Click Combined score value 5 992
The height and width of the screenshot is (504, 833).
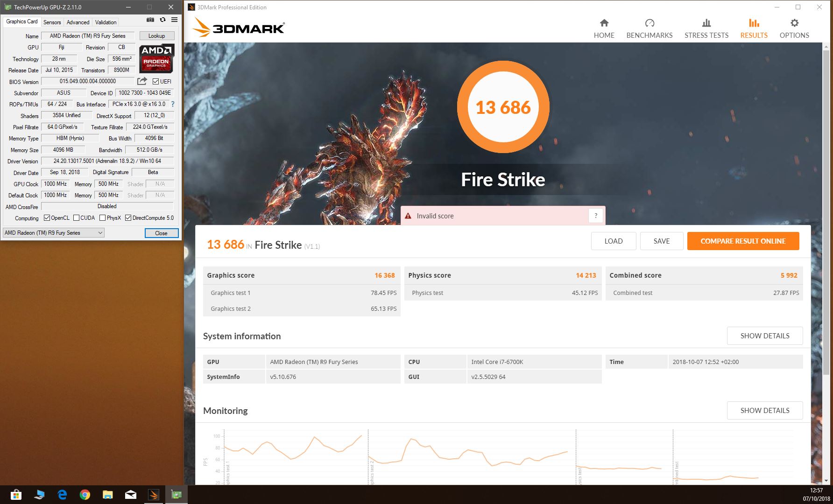click(789, 275)
